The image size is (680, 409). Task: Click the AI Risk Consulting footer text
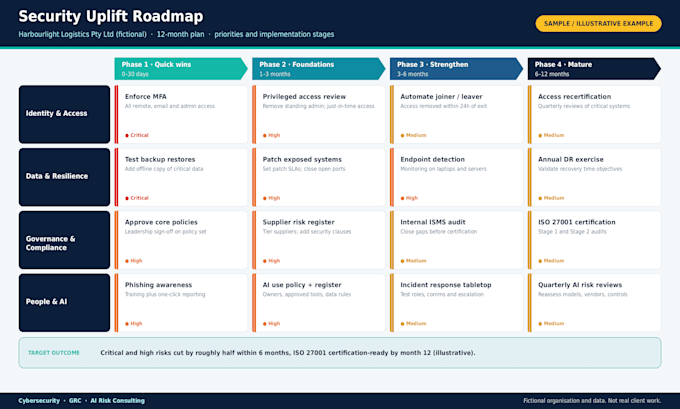(x=118, y=401)
